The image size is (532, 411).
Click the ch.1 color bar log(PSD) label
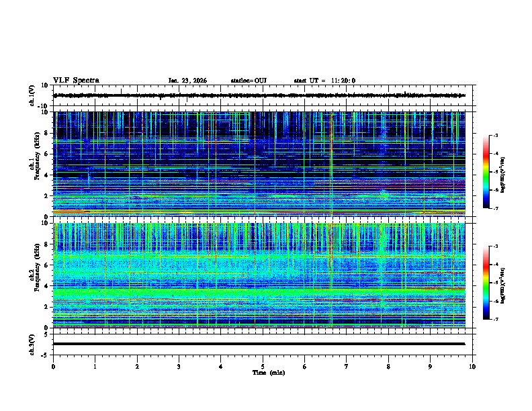503,175
